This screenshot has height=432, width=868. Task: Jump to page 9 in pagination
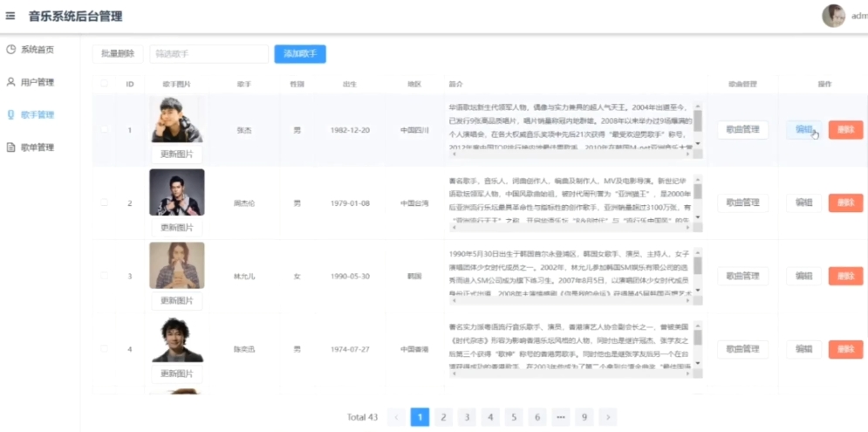tap(584, 417)
